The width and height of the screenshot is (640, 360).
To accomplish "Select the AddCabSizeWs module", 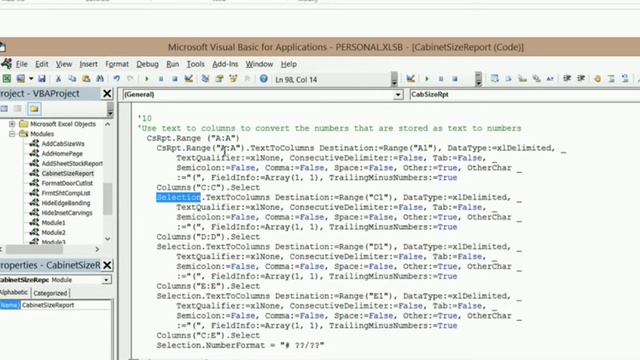I will pyautogui.click(x=63, y=144).
